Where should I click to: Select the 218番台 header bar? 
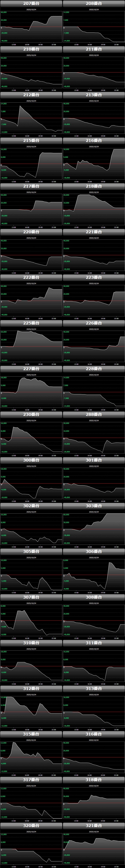pyautogui.click(x=94, y=186)
